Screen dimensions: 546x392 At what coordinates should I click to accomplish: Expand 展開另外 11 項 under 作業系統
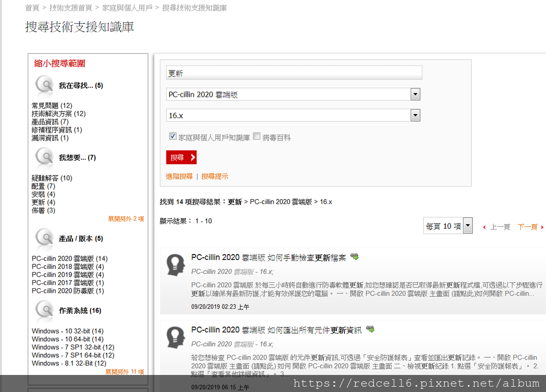[125, 372]
